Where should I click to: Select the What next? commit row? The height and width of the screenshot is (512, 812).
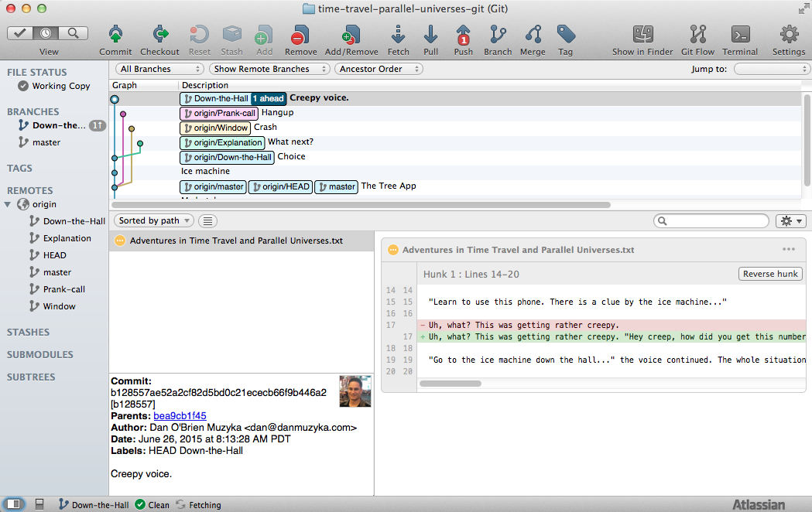coord(456,142)
